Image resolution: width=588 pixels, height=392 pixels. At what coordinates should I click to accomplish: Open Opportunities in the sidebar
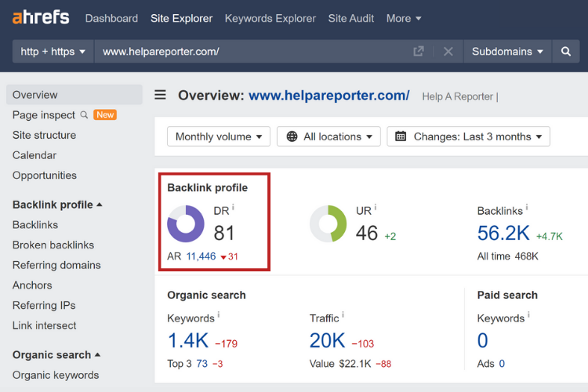click(45, 175)
